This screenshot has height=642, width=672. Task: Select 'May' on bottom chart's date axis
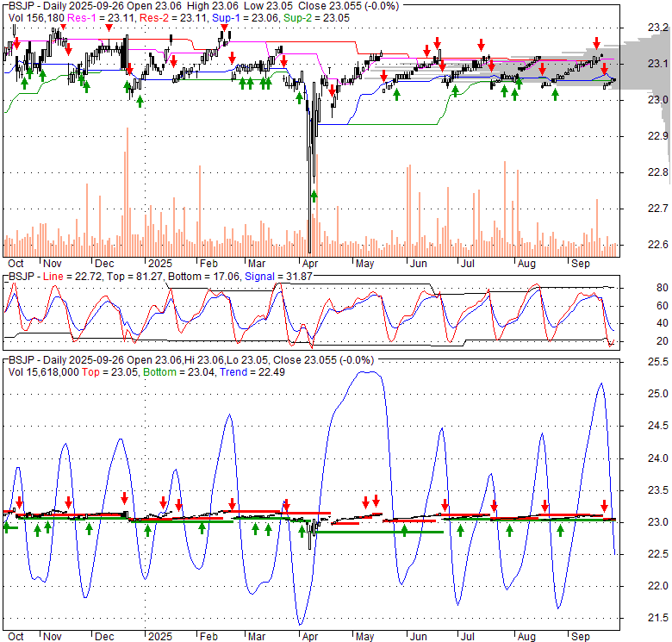tap(364, 637)
